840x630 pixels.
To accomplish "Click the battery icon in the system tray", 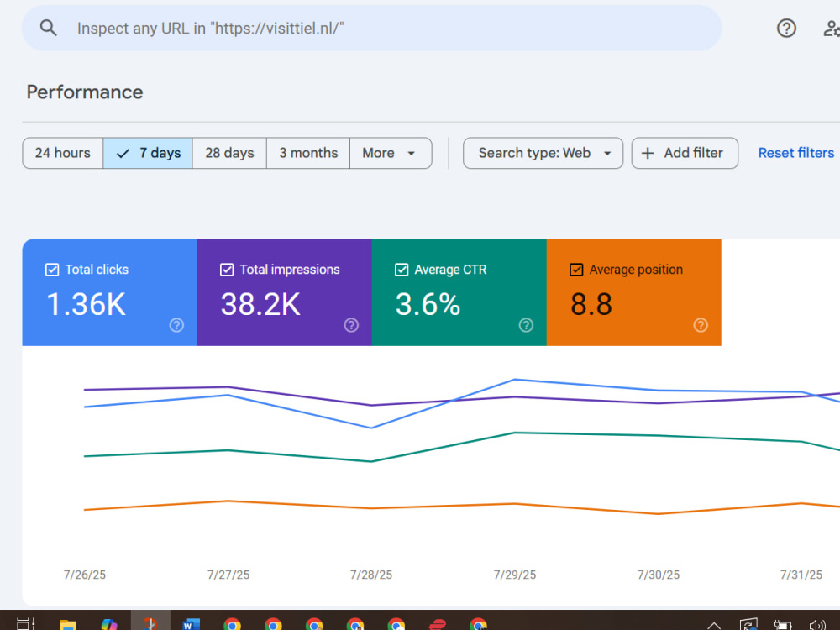I will pos(783,625).
